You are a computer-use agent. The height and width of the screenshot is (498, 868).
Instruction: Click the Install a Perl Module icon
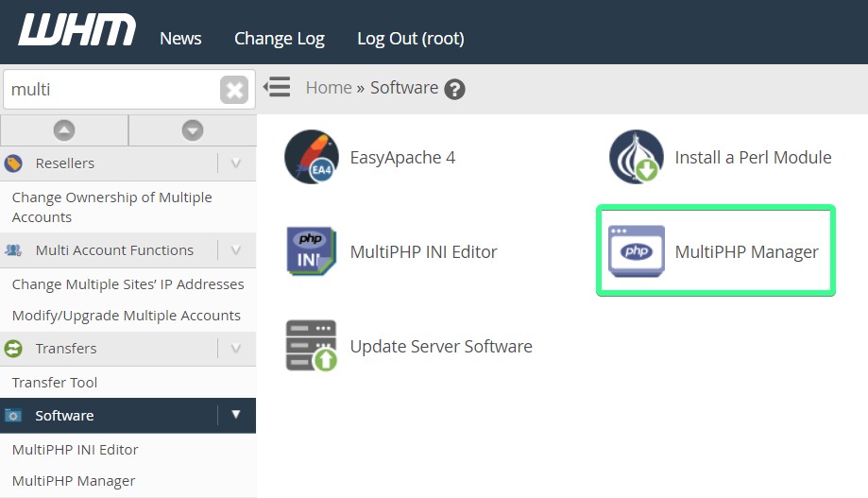click(636, 157)
